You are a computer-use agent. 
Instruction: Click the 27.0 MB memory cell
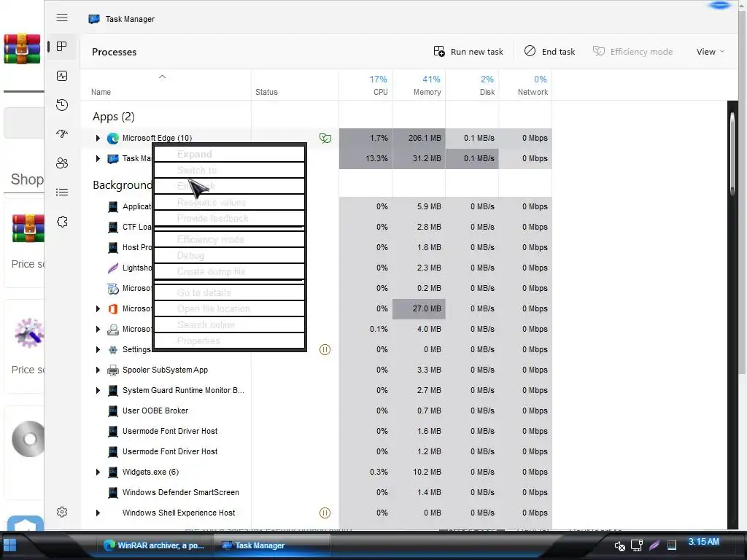(x=419, y=308)
